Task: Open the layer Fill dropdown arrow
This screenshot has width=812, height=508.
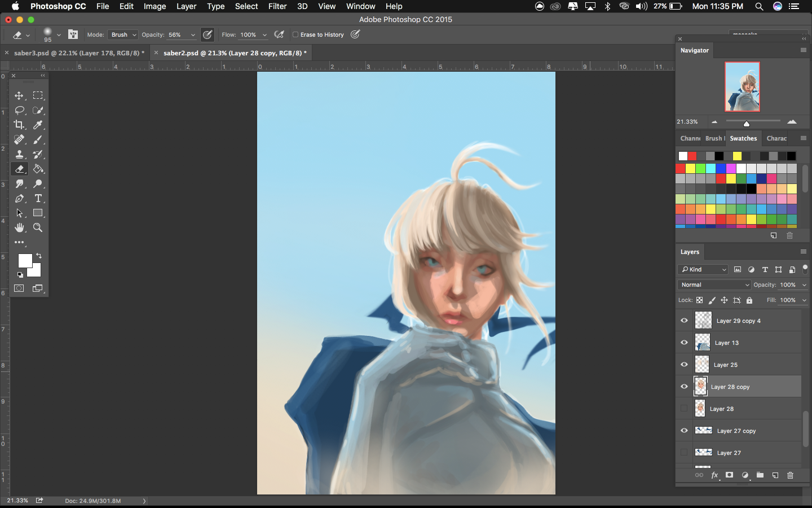Action: [x=804, y=300]
